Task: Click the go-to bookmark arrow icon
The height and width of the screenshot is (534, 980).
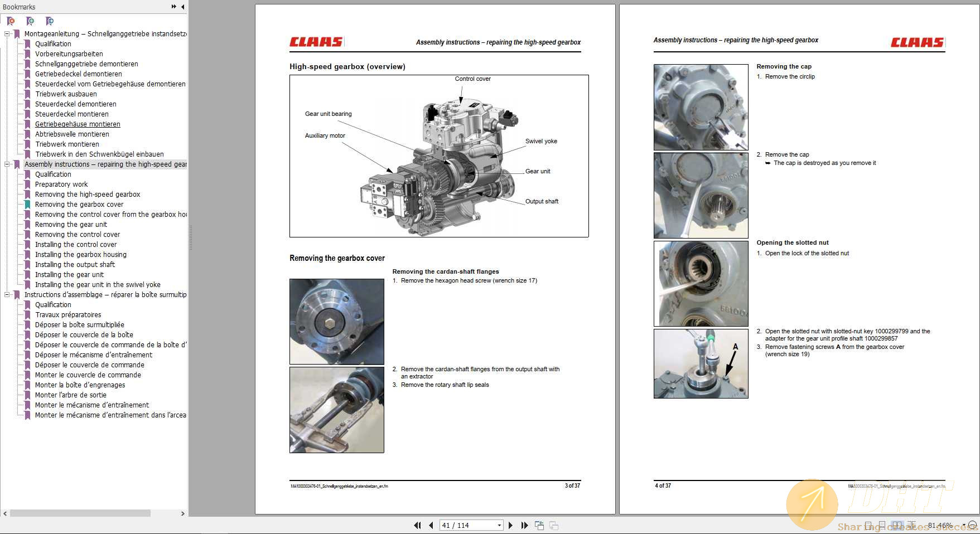Action: click(x=50, y=21)
